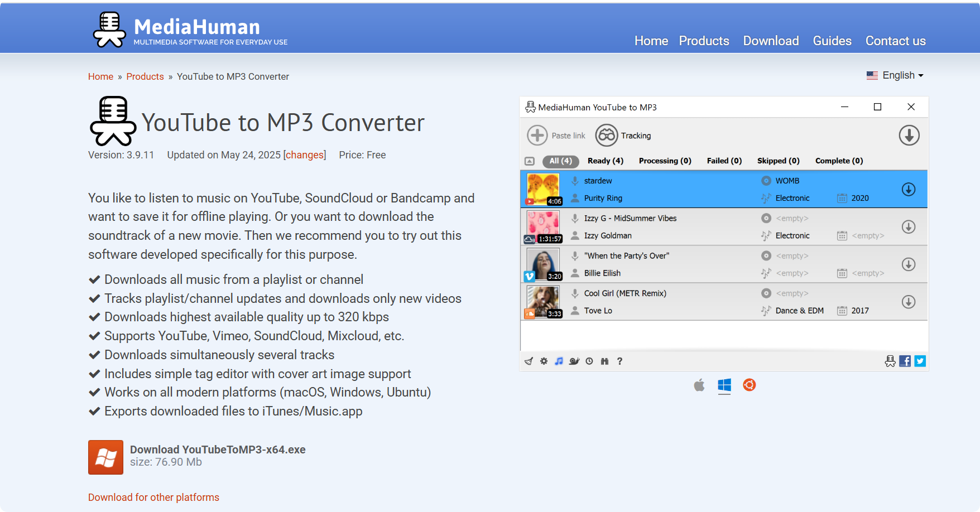Open settings with the gear icon in the app
980x512 pixels.
click(544, 361)
